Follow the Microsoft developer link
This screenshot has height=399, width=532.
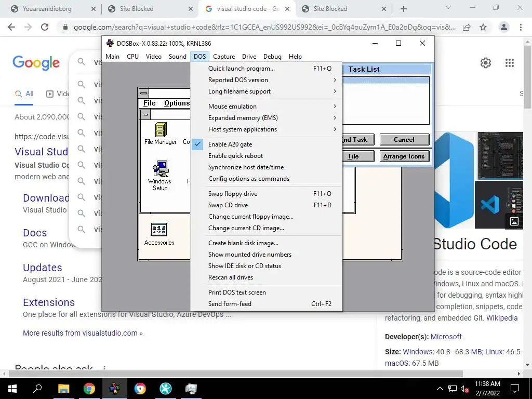[446, 337]
